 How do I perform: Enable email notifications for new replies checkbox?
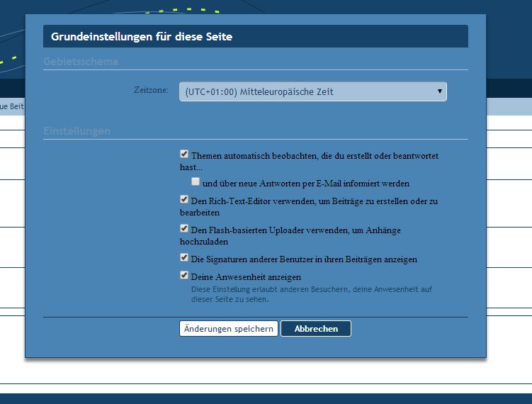coord(196,182)
